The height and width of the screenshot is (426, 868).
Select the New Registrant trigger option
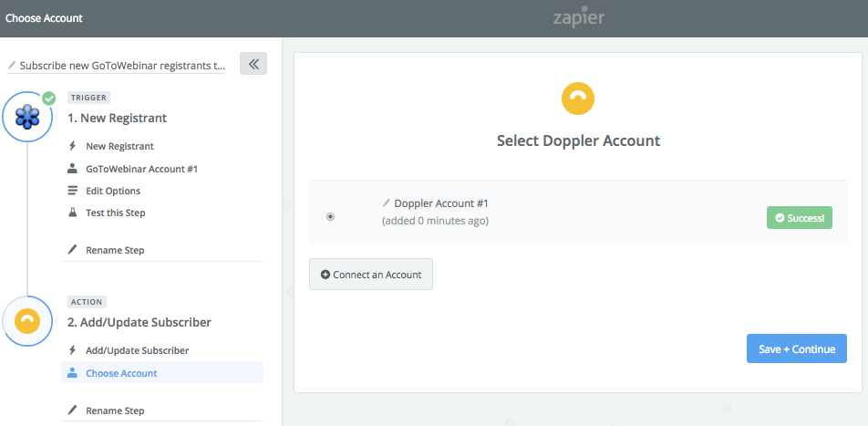pos(119,147)
